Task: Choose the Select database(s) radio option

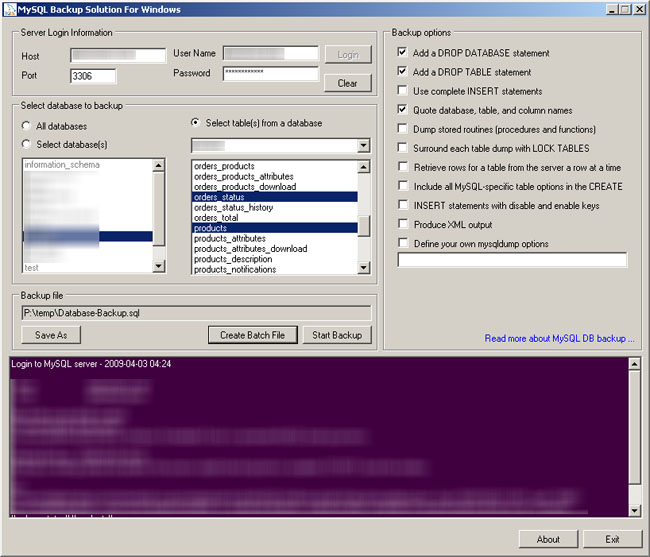Action: click(26, 144)
